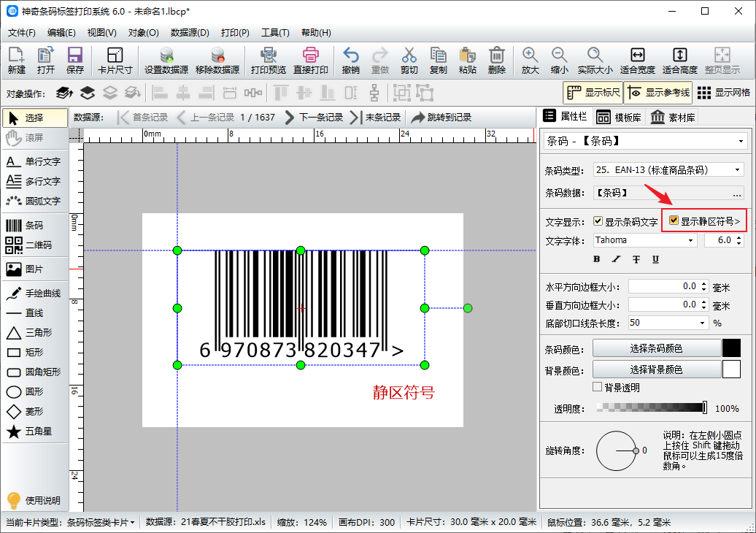Click the white background color swatch
Image resolution: width=756 pixels, height=533 pixels.
click(731, 369)
